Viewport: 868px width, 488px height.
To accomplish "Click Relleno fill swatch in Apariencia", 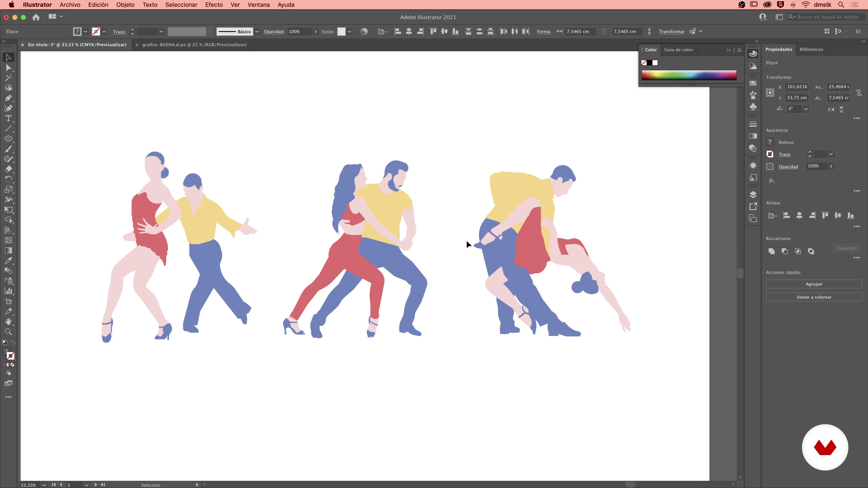I will point(770,142).
